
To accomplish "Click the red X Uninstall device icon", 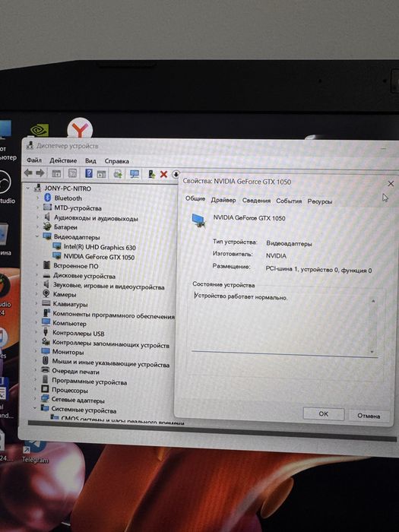I will click(x=163, y=174).
